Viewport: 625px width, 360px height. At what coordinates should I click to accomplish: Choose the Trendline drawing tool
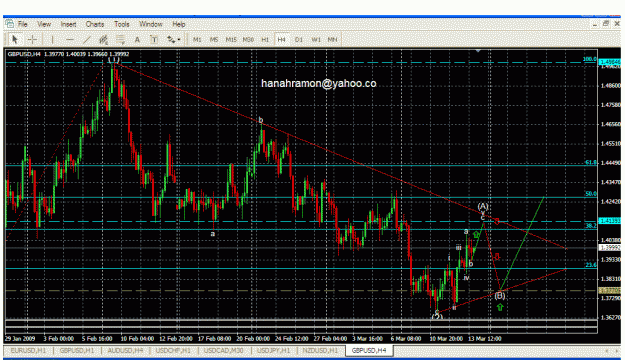pos(86,39)
